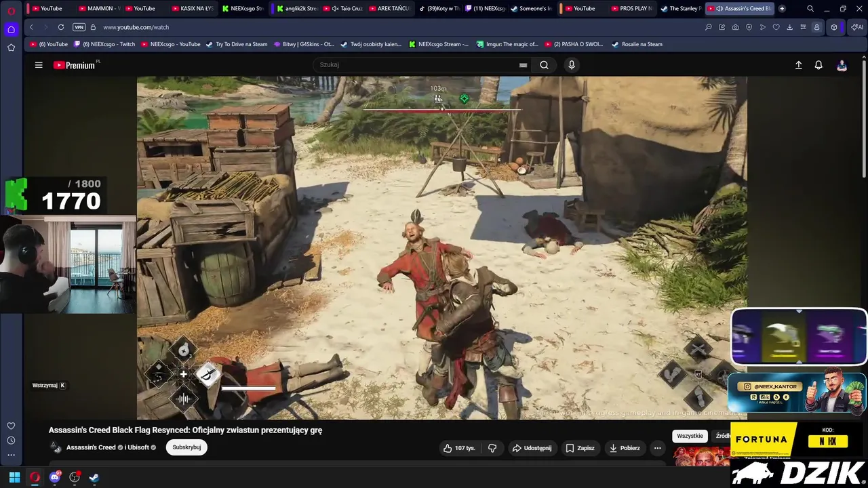
Task: Open the browser profile person icon
Action: [816, 27]
